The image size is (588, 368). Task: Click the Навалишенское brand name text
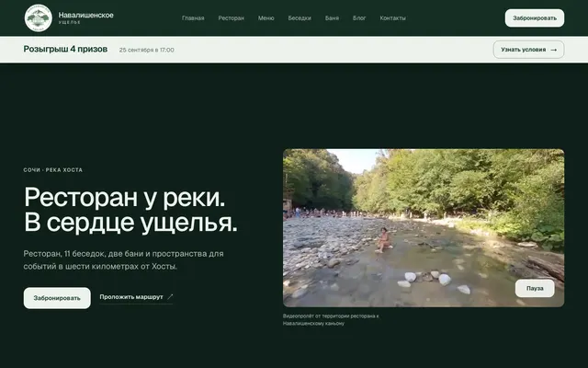pyautogui.click(x=85, y=15)
